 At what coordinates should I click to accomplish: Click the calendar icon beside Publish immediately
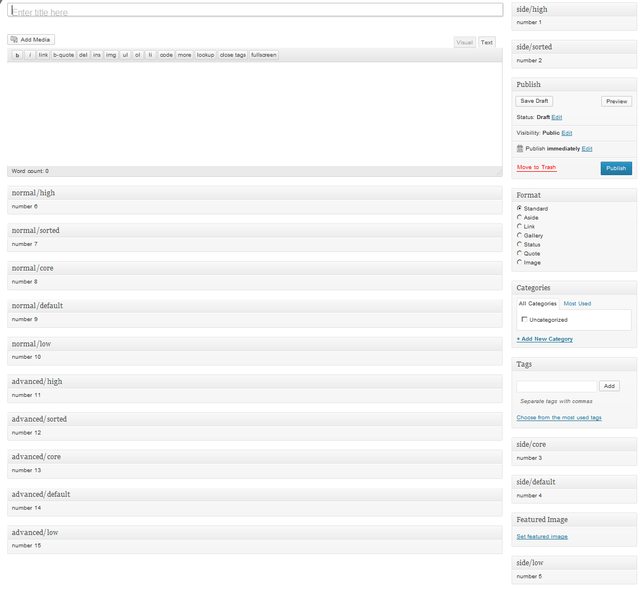pyautogui.click(x=520, y=149)
